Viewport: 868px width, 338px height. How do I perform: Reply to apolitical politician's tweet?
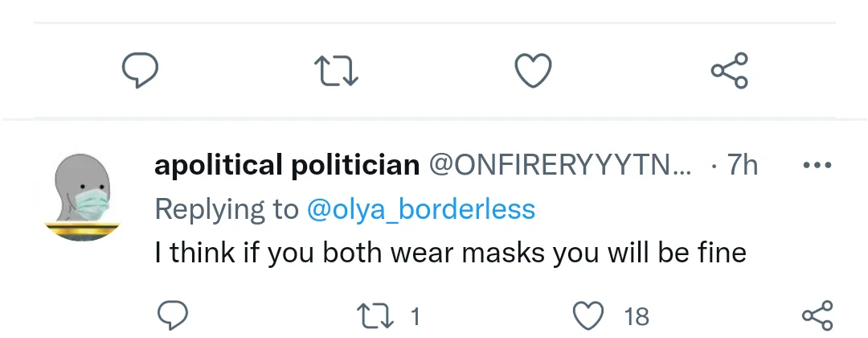pos(171,315)
